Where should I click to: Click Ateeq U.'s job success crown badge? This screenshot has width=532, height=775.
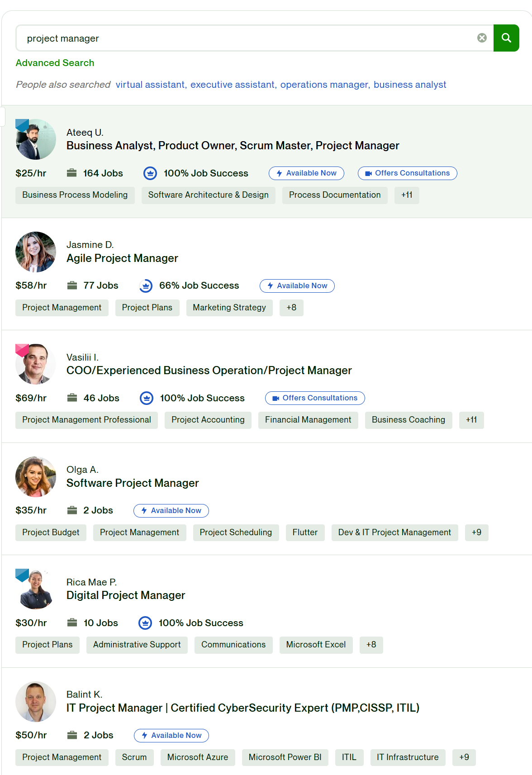coord(150,173)
